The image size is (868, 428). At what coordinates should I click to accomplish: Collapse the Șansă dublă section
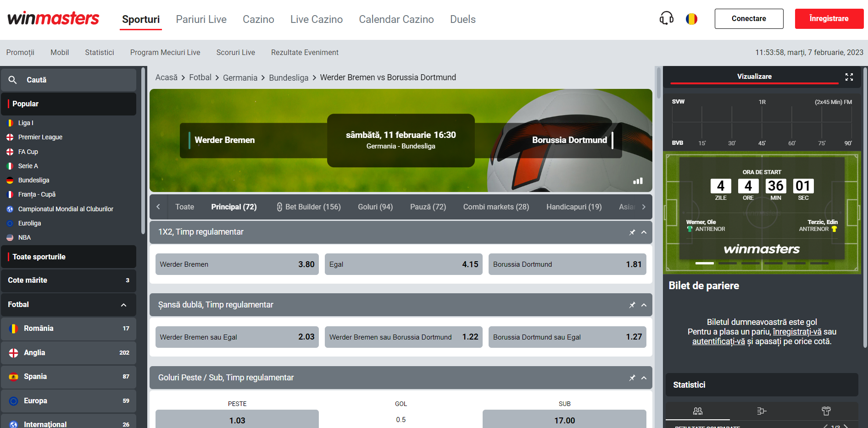pyautogui.click(x=644, y=305)
